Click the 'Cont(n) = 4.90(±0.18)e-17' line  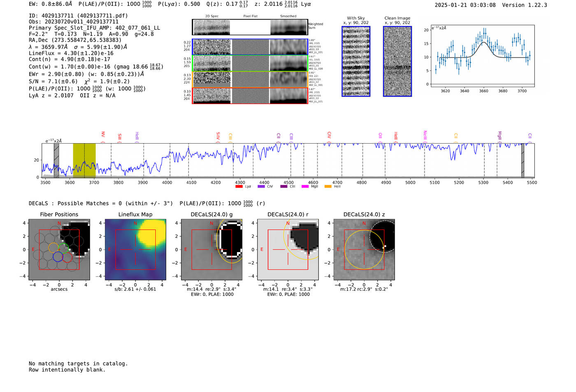tap(70, 59)
